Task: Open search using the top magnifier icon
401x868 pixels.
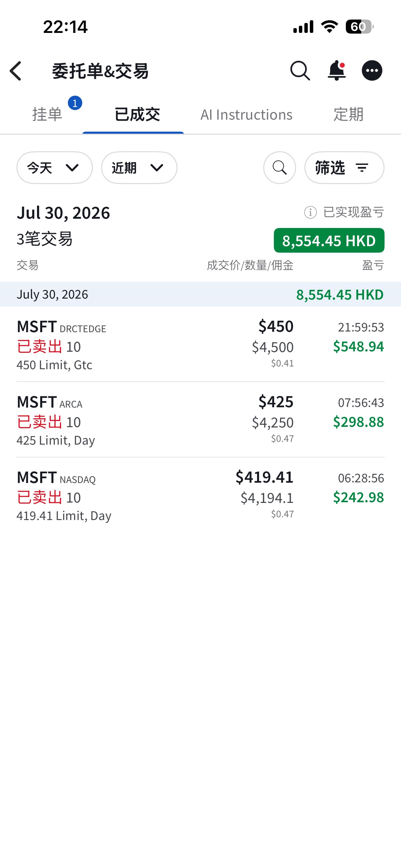Action: [x=300, y=71]
